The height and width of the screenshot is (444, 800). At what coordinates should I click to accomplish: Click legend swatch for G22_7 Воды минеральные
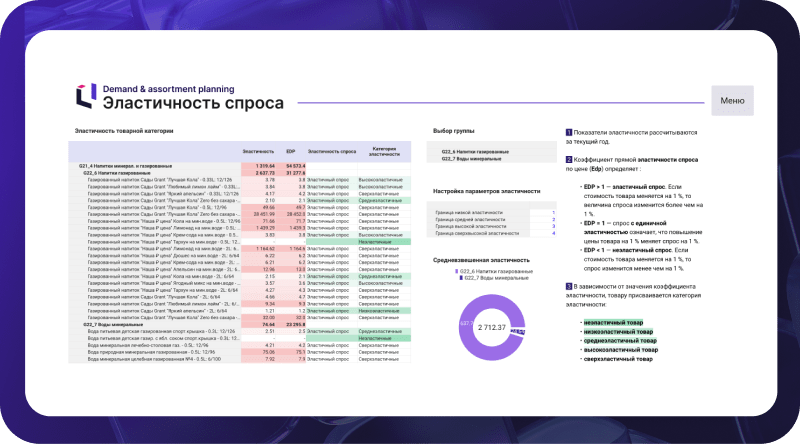coord(461,278)
